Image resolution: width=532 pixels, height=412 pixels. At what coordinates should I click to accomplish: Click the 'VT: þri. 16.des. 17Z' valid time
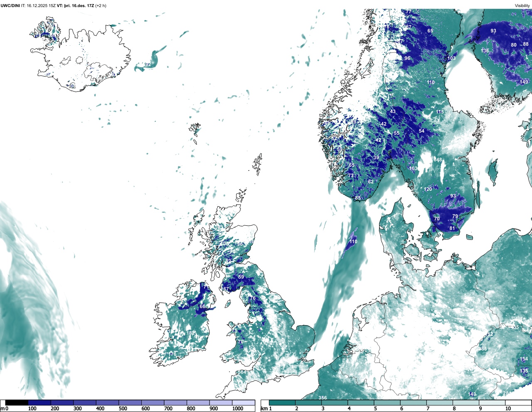[x=75, y=5]
